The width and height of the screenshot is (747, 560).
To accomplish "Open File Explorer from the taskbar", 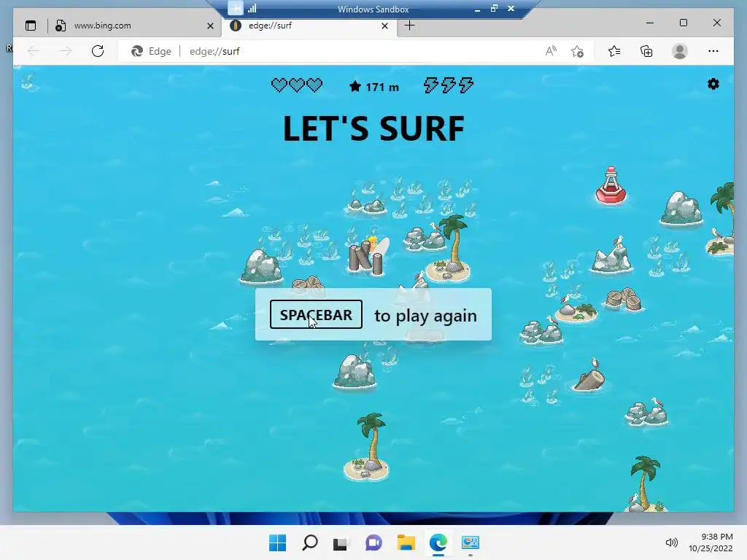I will point(406,542).
